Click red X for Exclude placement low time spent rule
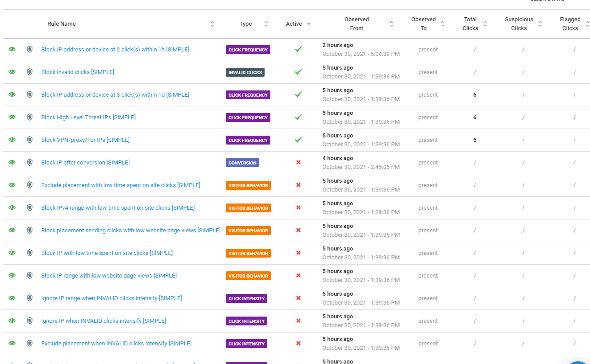Viewport: 590px width, 364px height. 298,185
